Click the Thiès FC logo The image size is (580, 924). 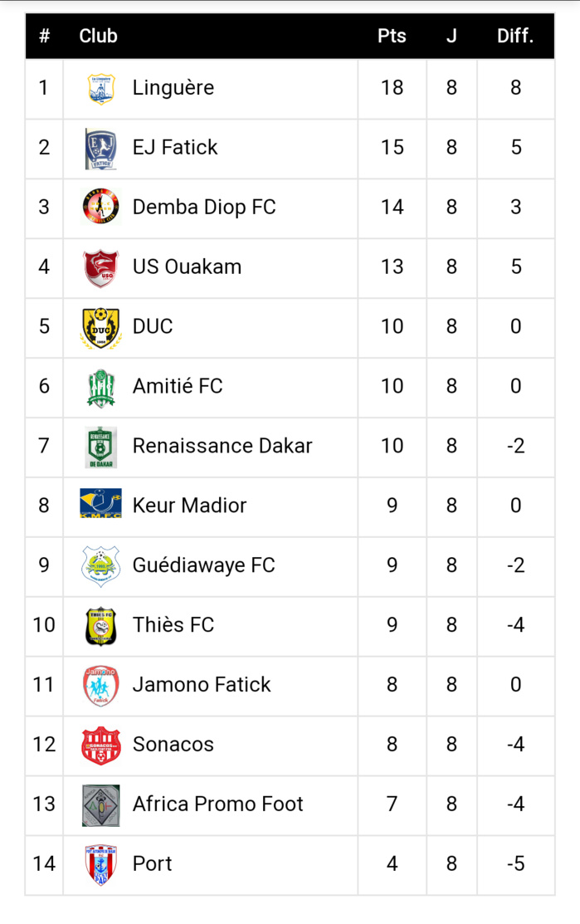tap(101, 625)
